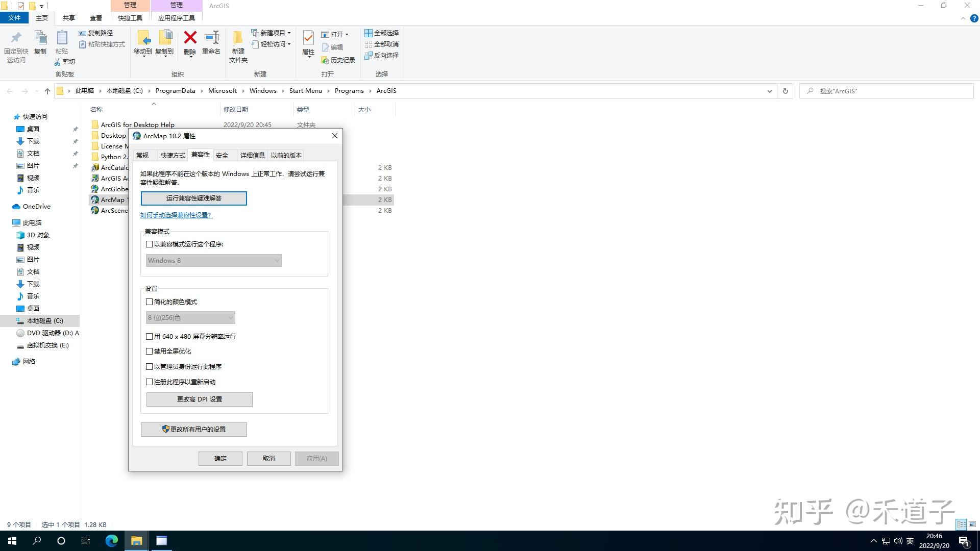Check 以管理员身份运行此程序
The image size is (980, 551).
pos(149,366)
